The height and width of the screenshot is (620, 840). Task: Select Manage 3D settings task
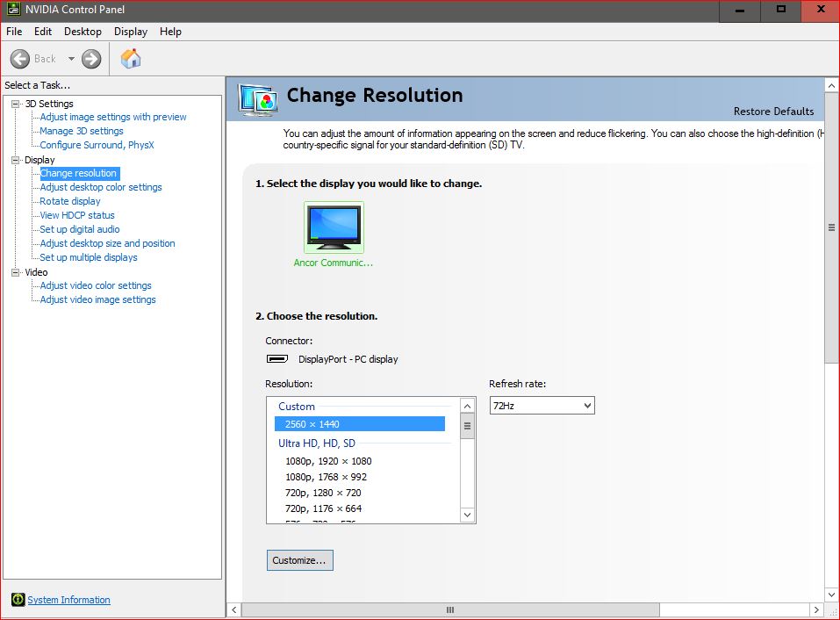[84, 130]
